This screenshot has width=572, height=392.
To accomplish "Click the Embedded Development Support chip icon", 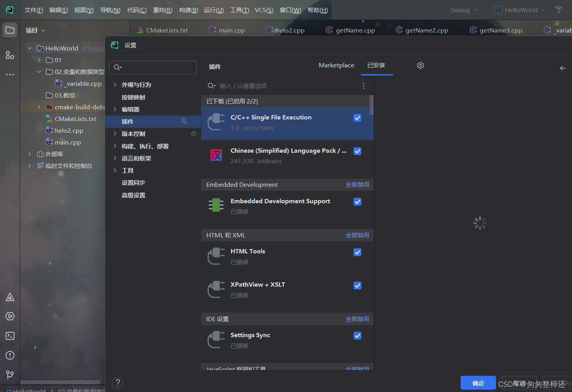I will pos(216,205).
